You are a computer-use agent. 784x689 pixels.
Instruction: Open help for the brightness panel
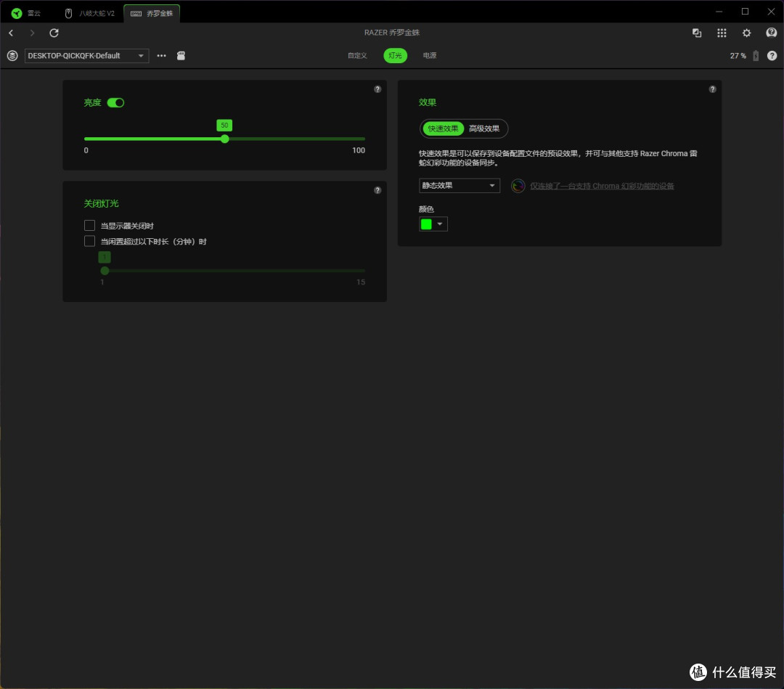tap(377, 89)
